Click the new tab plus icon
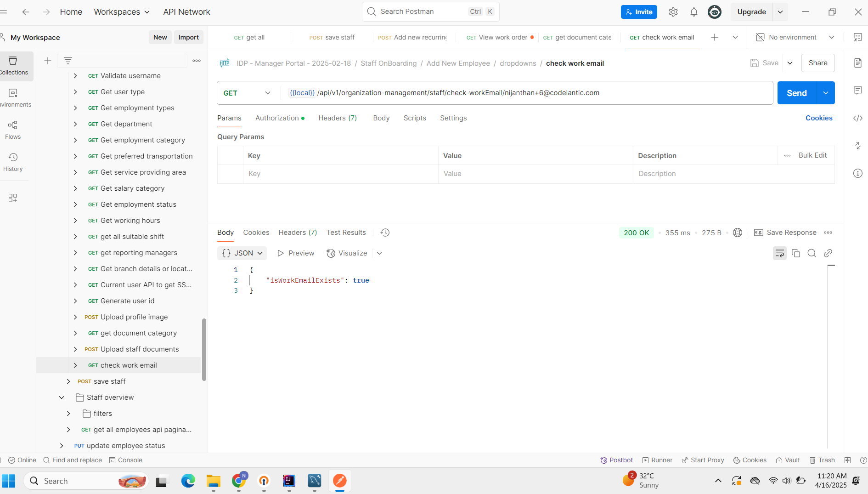The height and width of the screenshot is (494, 868). 715,37
